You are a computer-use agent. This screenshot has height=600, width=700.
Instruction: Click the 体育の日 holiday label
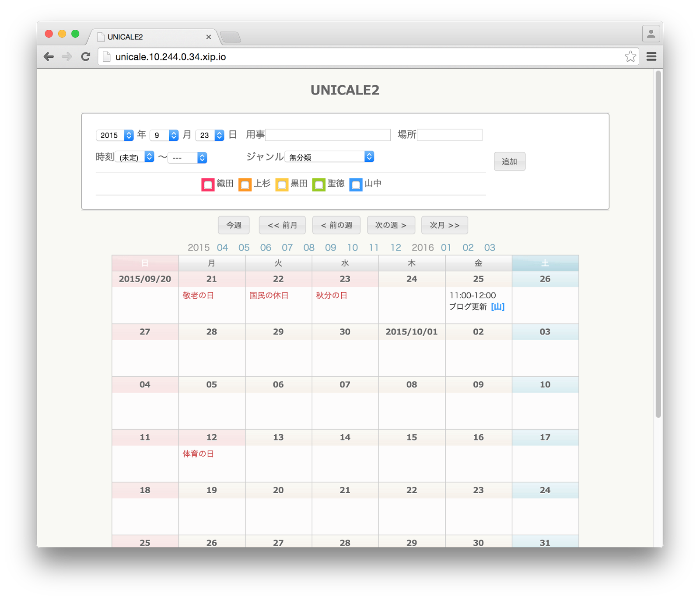198,454
